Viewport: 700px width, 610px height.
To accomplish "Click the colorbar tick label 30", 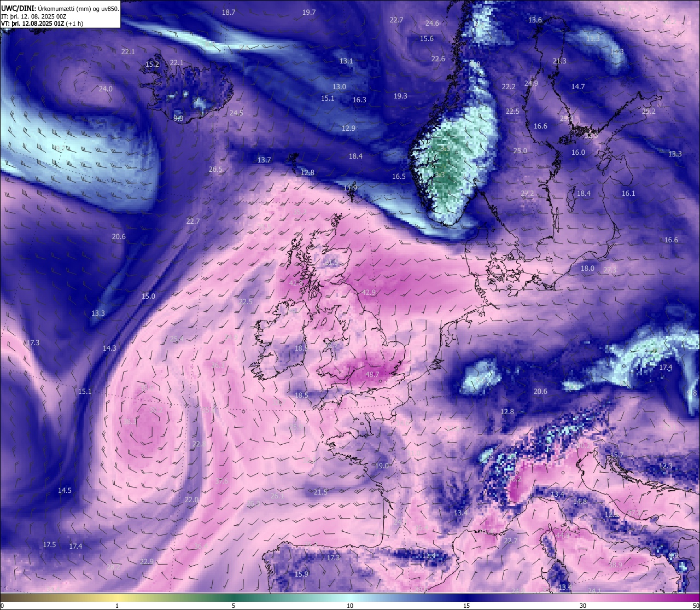I will pyautogui.click(x=583, y=606).
